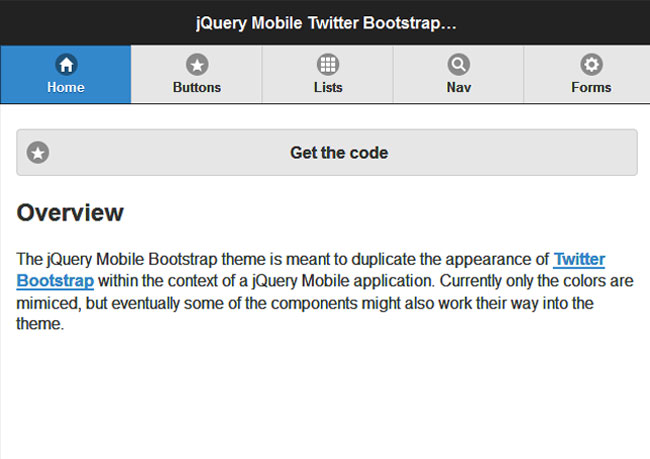Switch to the Buttons tab label
Viewport: 650px width, 459px height.
coord(197,87)
